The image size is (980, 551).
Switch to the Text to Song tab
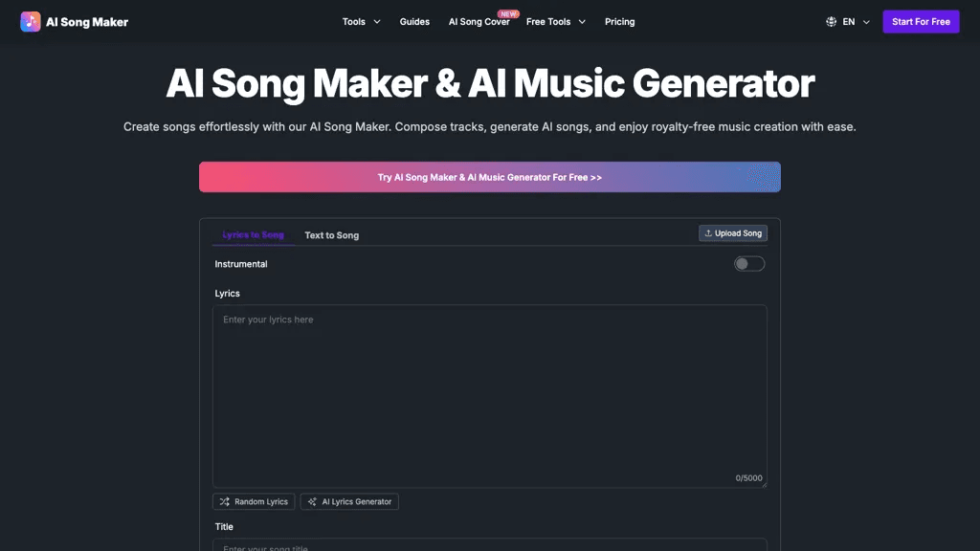point(332,235)
